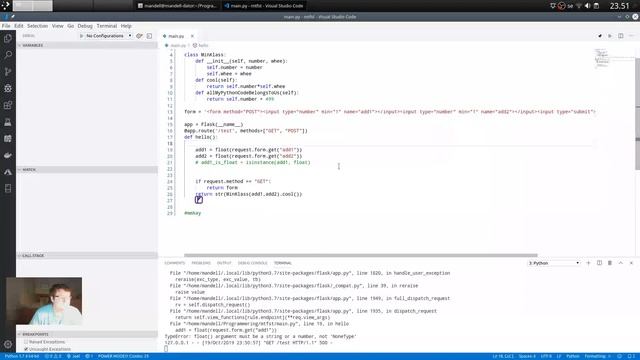This screenshot has height=360, width=640.
Task: Collapse the Call Stack section
Action: pyautogui.click(x=87, y=256)
